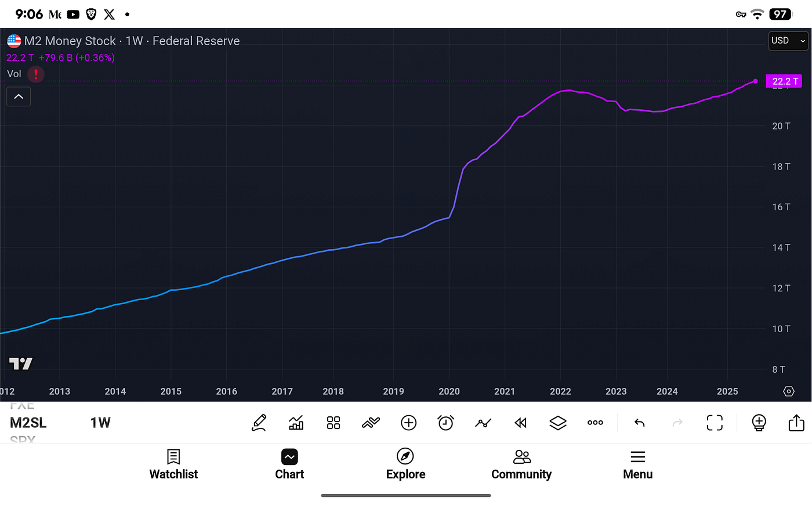Enter fullscreen with the brackets icon
Viewport: 812px width, 508px height.
coord(714,423)
